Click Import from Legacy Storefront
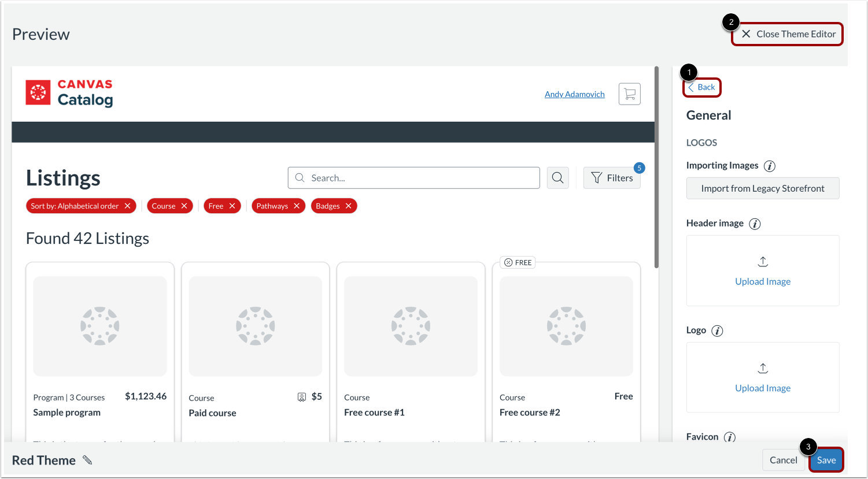868x479 pixels. (x=763, y=188)
